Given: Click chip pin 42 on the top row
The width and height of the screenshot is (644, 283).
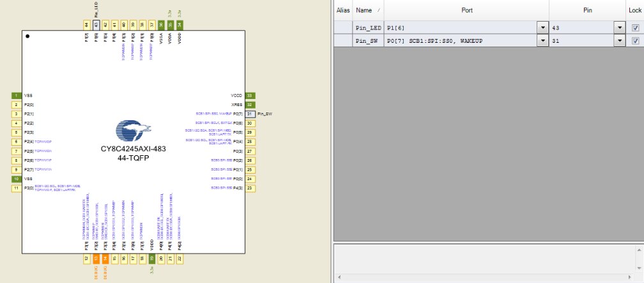Looking at the screenshot, I should [105, 25].
